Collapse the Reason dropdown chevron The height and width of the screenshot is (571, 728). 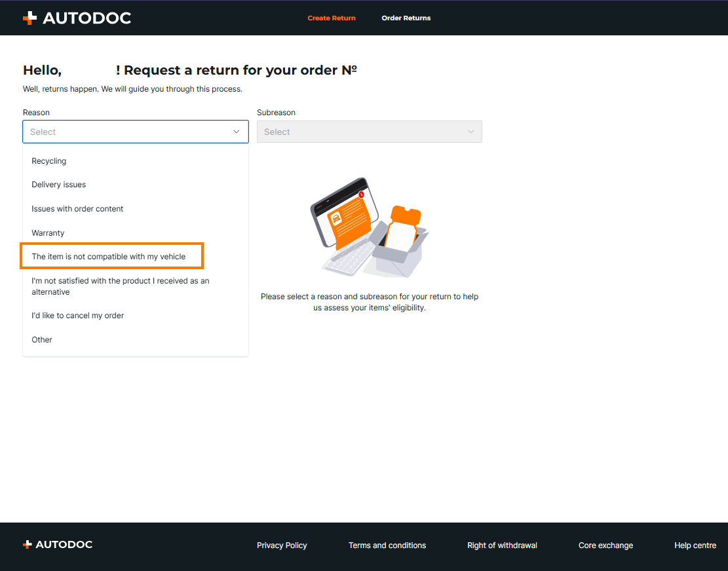click(237, 132)
